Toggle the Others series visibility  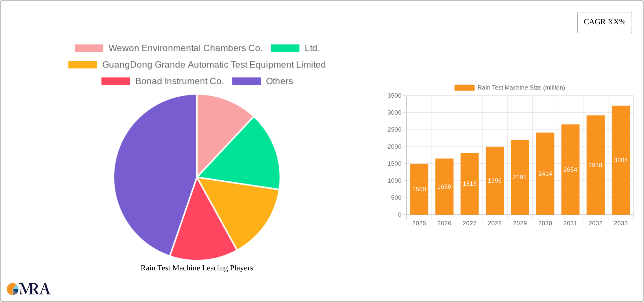280,81
